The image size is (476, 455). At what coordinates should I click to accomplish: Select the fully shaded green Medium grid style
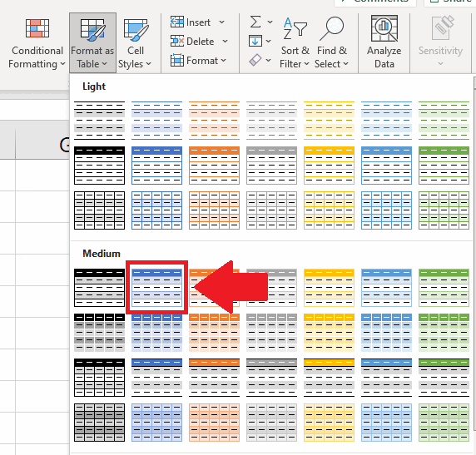[x=444, y=423]
